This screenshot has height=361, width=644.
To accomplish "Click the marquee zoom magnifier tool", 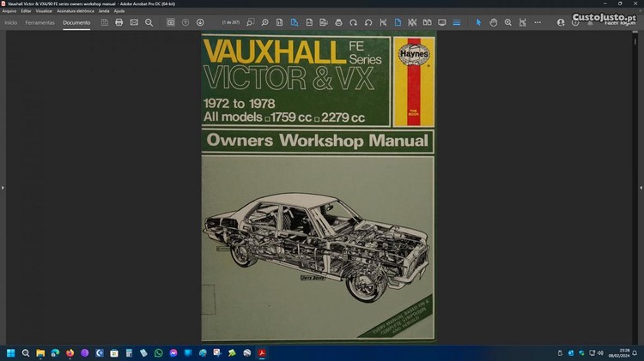I will click(508, 22).
